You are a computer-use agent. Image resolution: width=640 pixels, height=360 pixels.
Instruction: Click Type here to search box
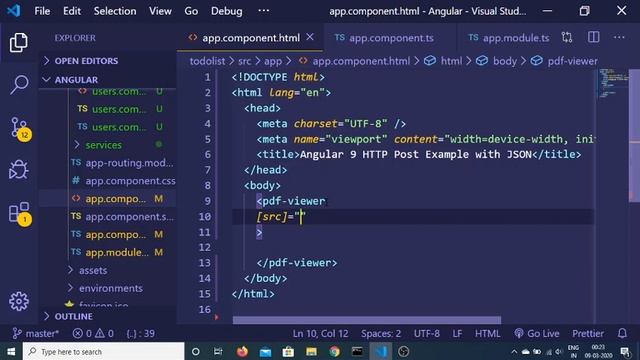[x=103, y=351]
